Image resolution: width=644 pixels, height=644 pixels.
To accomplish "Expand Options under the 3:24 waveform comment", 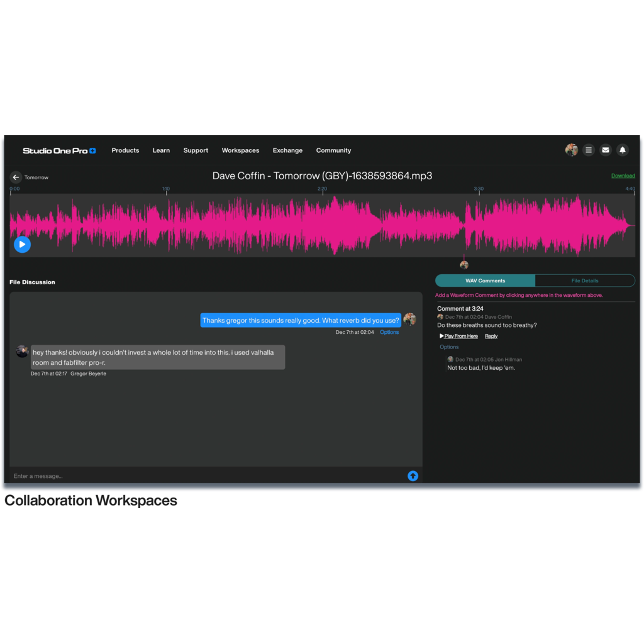I will [x=449, y=347].
